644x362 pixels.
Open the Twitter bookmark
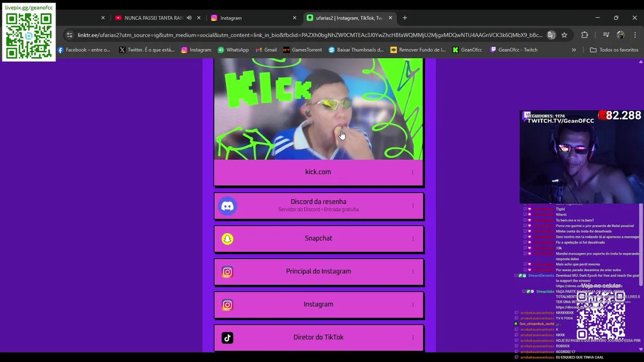click(147, 50)
